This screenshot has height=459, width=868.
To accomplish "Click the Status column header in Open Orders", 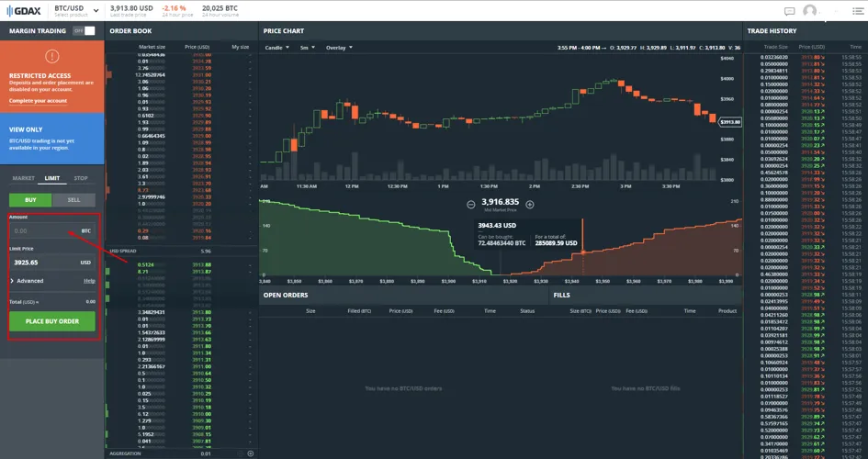I will [x=527, y=311].
